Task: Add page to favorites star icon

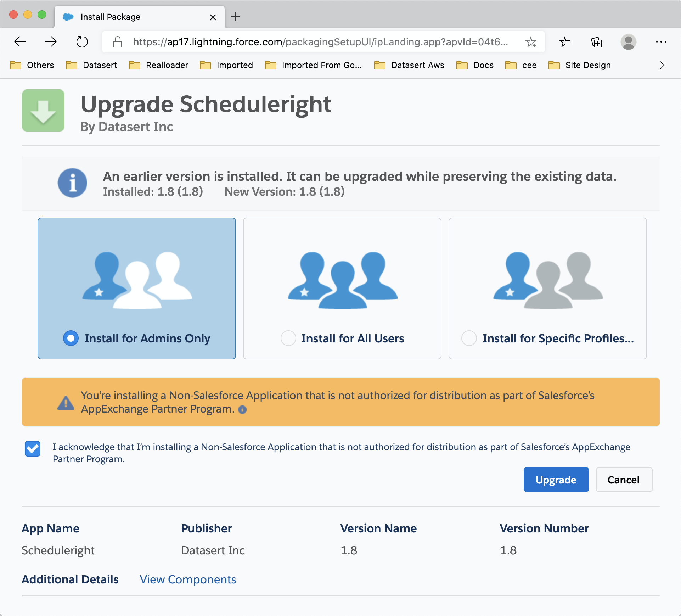Action: click(x=531, y=42)
